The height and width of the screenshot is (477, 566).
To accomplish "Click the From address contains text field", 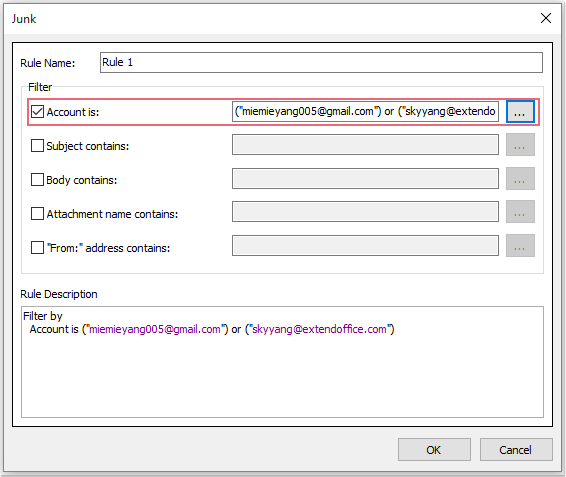I will (x=365, y=246).
